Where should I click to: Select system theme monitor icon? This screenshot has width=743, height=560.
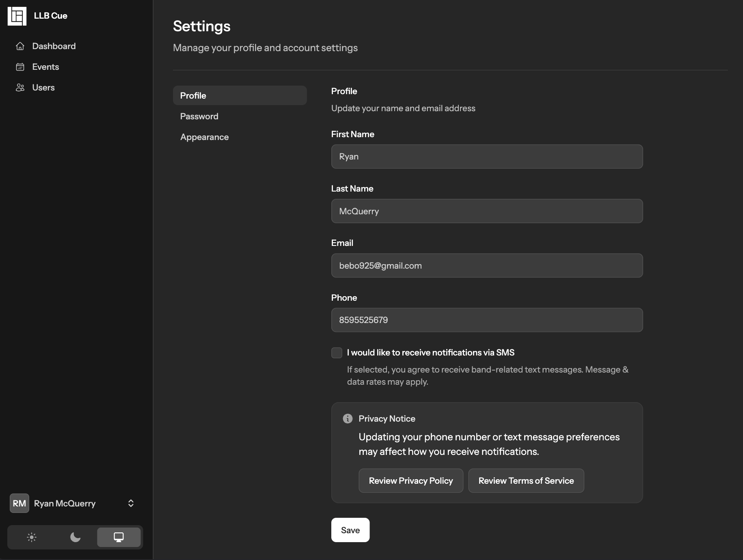(119, 537)
